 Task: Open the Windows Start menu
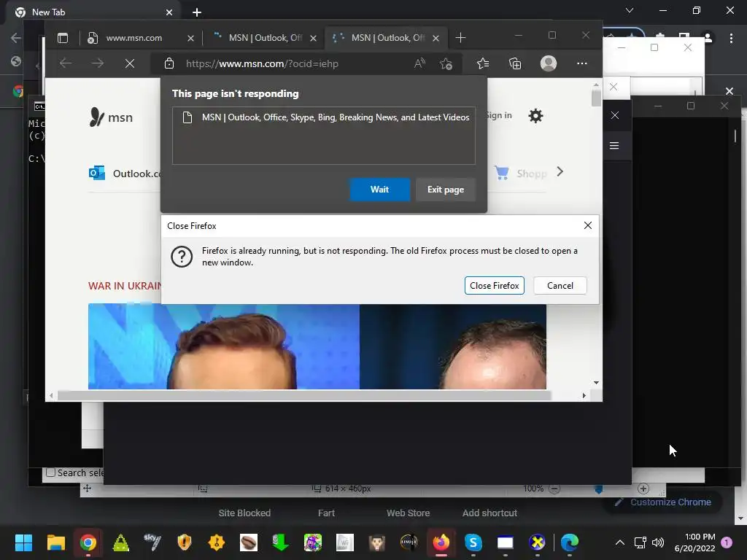(23, 542)
